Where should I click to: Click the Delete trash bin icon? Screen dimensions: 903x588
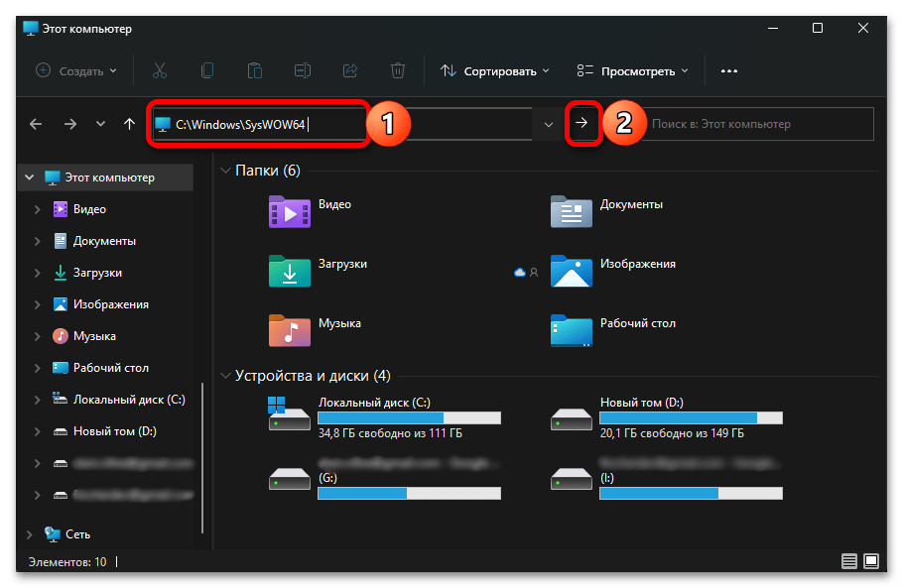coord(397,70)
